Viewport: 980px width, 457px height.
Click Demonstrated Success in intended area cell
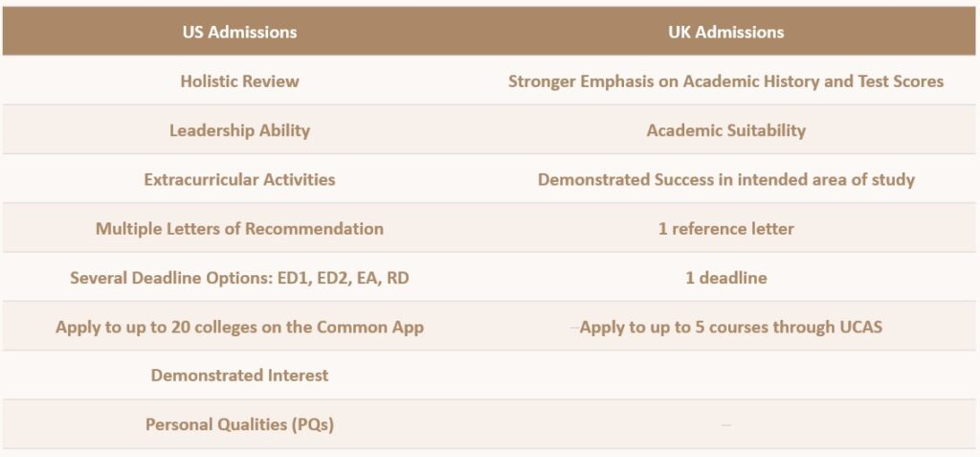(x=725, y=179)
